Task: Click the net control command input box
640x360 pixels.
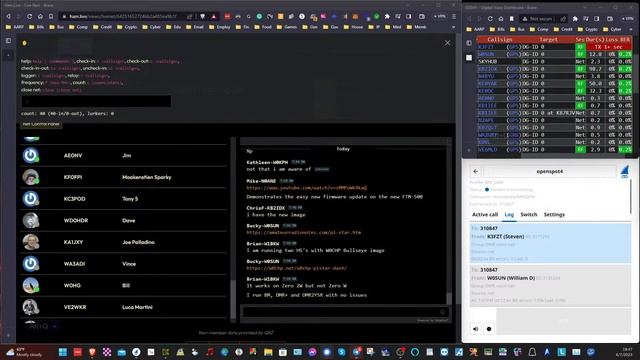Action: (x=96, y=101)
